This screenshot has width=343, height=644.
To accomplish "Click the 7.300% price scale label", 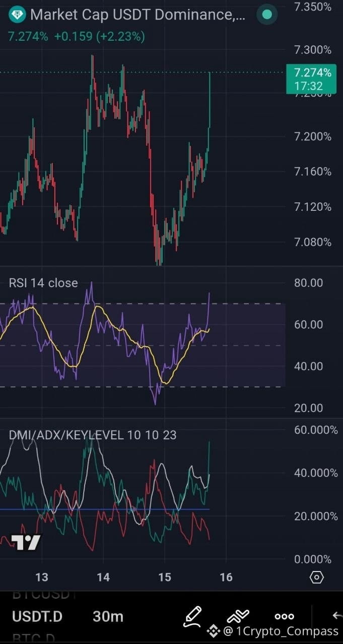I will [313, 50].
